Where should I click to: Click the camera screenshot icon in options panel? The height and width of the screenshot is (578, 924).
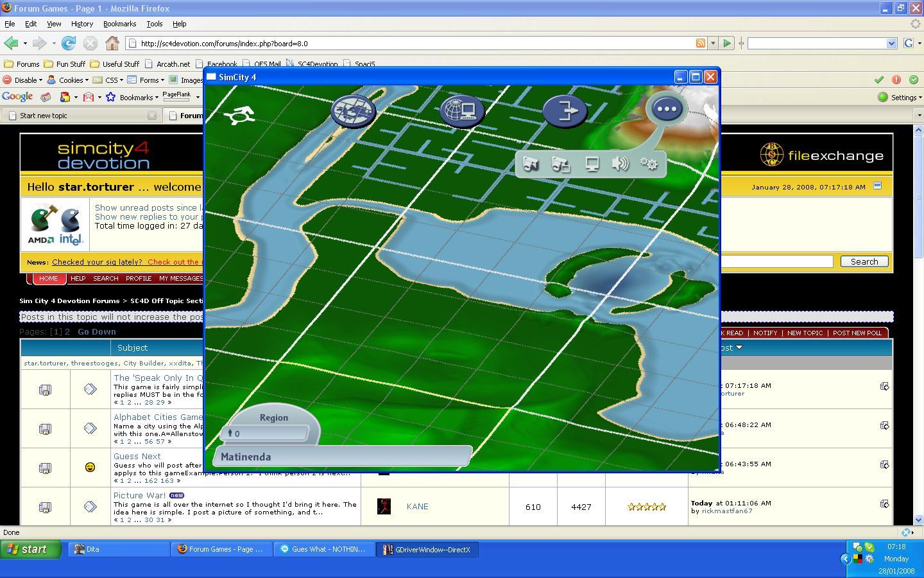[530, 164]
